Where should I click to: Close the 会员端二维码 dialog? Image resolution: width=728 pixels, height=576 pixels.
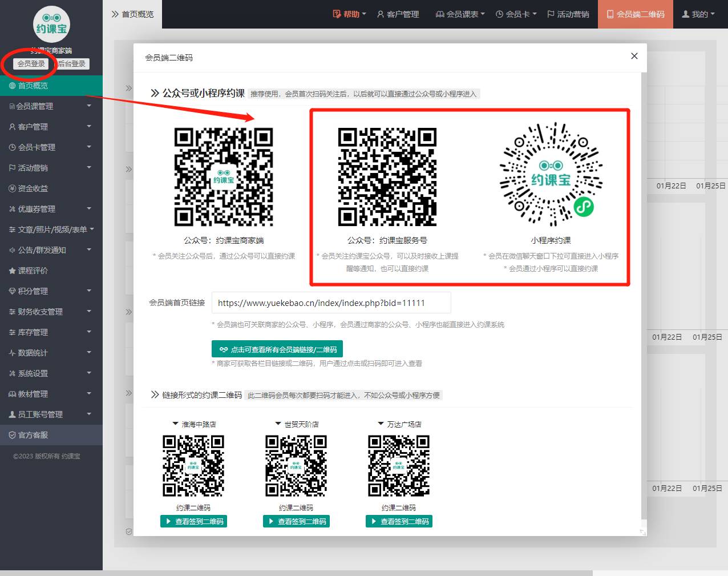pyautogui.click(x=634, y=56)
